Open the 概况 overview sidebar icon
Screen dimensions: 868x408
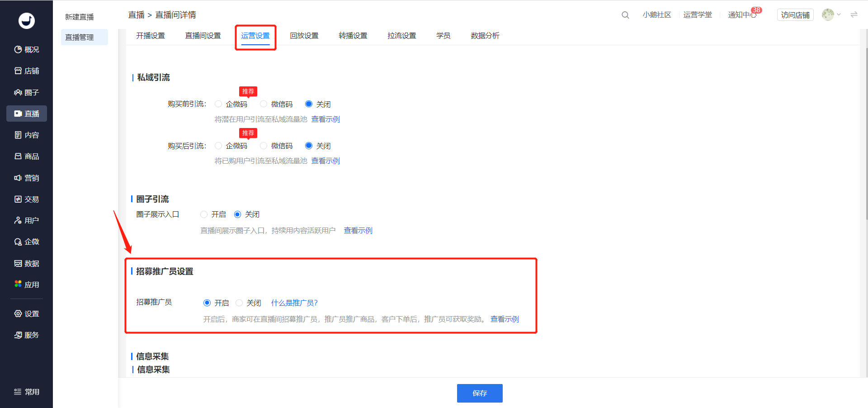click(x=26, y=49)
